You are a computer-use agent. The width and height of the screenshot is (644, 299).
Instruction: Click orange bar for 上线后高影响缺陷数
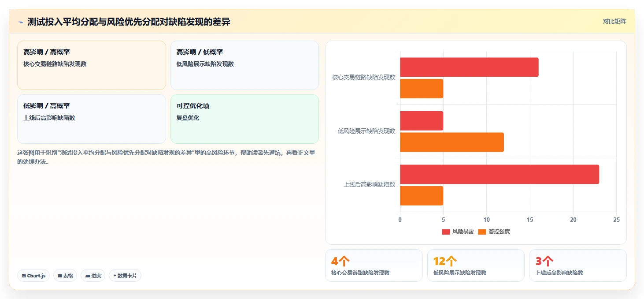[422, 196]
